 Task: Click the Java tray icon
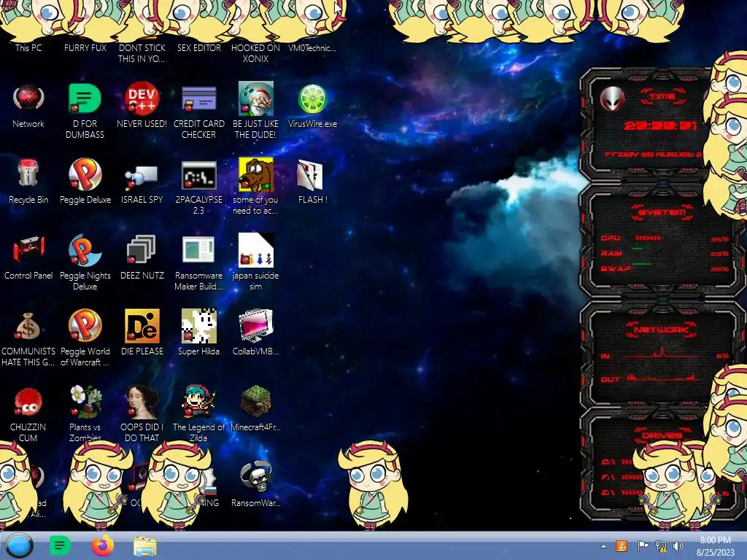click(622, 546)
